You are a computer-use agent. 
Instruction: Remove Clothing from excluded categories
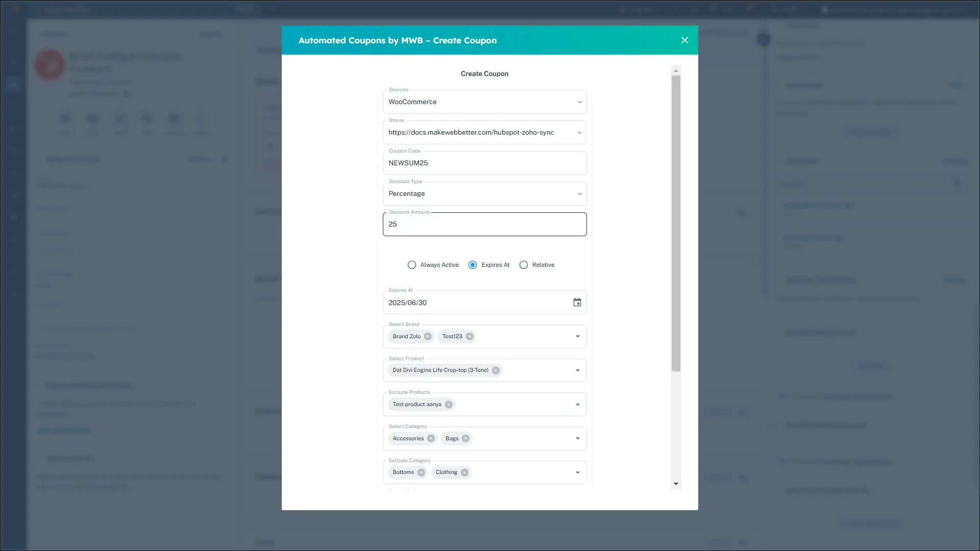pyautogui.click(x=464, y=472)
